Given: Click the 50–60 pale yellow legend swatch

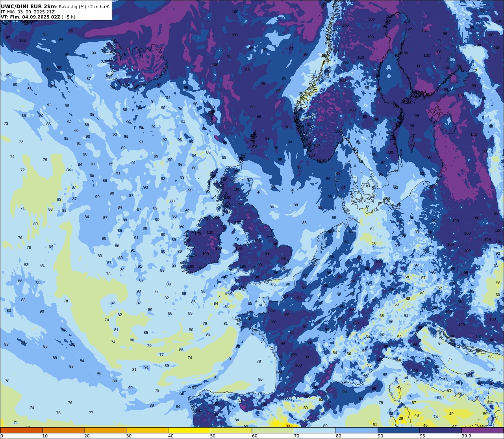Looking at the screenshot, I should (x=231, y=430).
